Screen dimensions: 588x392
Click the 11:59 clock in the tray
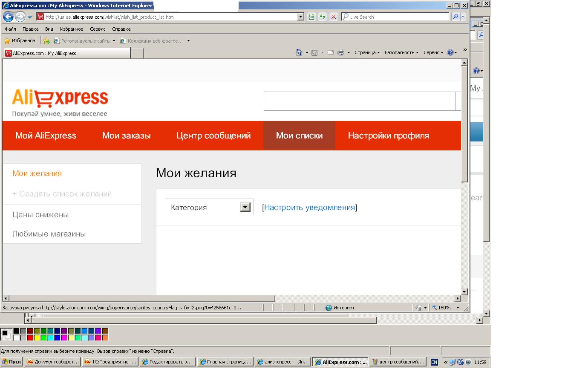point(480,362)
